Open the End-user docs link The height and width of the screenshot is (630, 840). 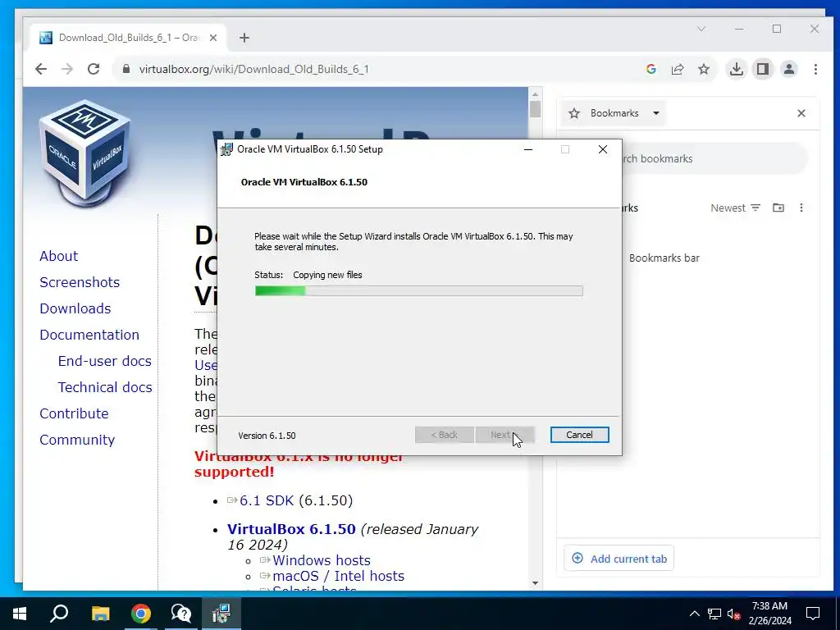click(x=105, y=361)
